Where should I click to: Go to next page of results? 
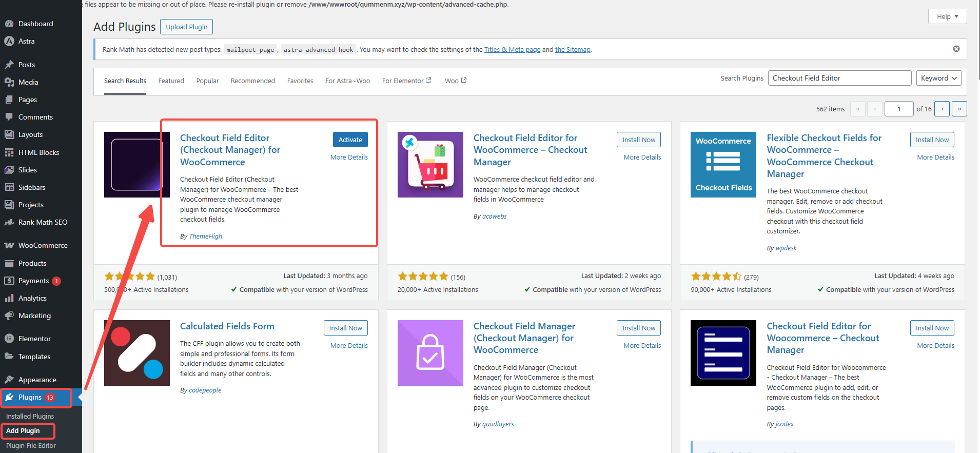(942, 109)
